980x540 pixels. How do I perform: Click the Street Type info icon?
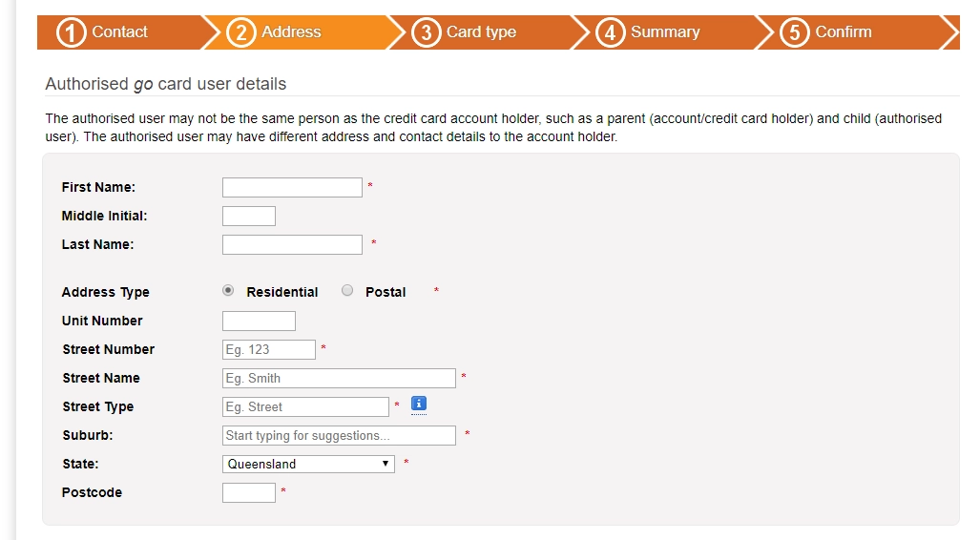pos(418,405)
